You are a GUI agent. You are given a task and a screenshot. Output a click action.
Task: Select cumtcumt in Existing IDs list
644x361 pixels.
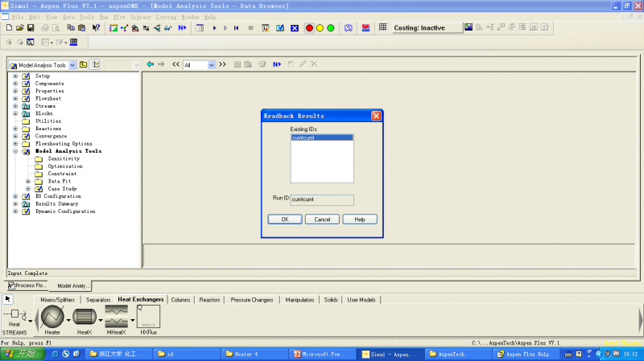pos(322,137)
